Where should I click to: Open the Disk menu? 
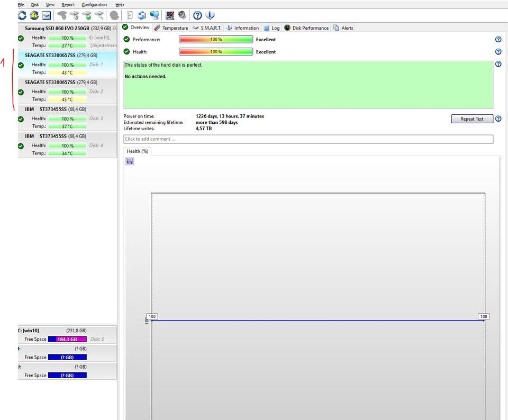[35, 5]
